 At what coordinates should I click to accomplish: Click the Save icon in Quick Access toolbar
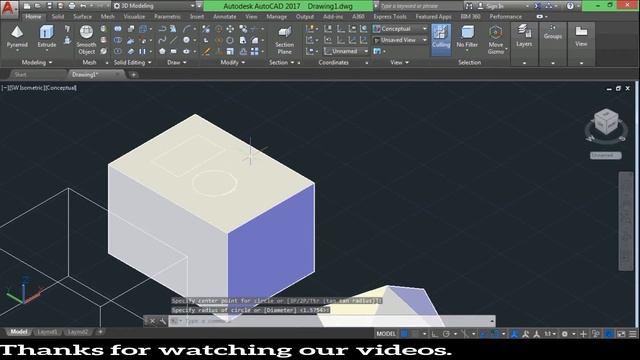49,6
